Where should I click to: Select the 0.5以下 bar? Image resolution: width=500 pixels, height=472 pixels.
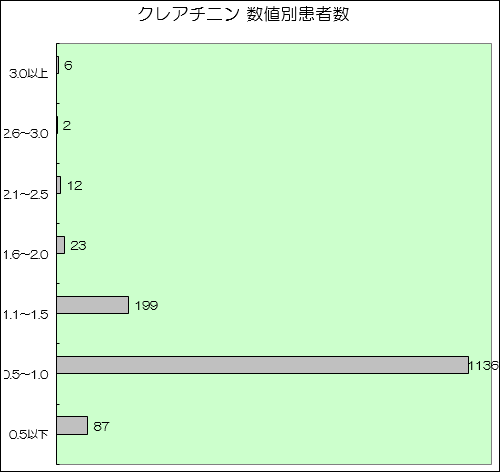[x=72, y=425]
